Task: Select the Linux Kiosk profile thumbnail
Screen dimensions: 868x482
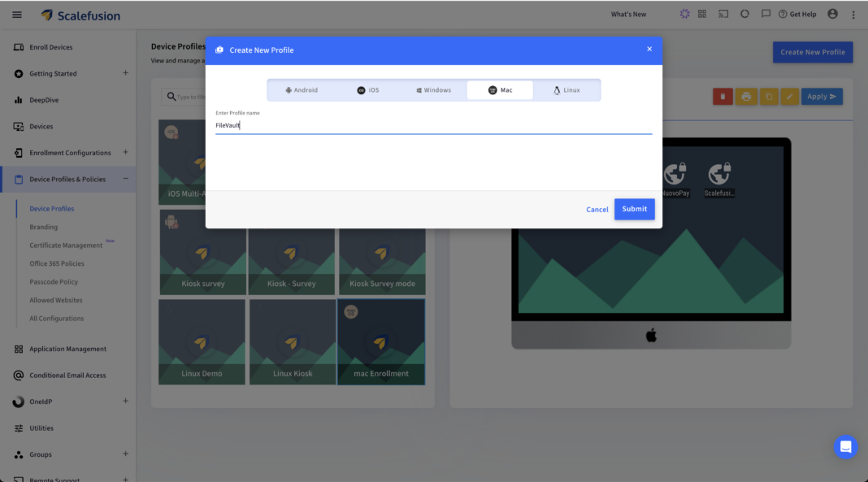Action: point(293,342)
